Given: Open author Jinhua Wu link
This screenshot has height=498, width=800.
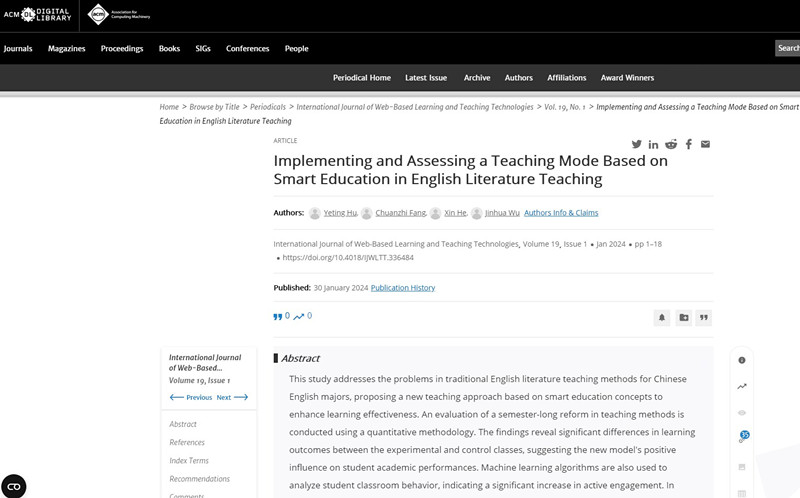Looking at the screenshot, I should click(x=502, y=213).
